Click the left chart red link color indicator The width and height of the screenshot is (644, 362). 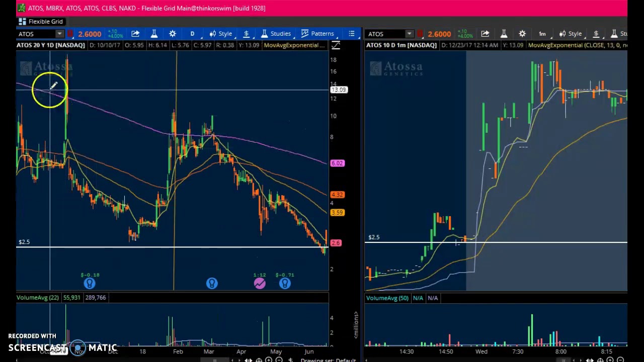click(x=70, y=34)
